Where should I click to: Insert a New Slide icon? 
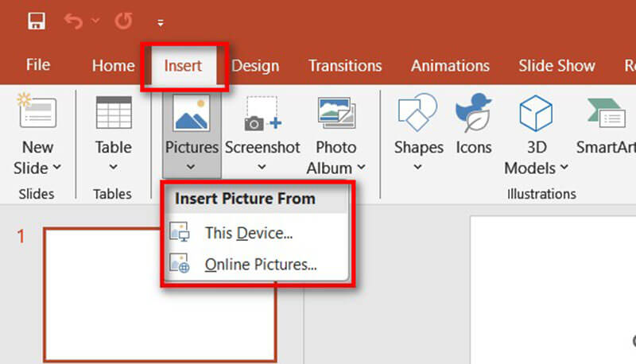pos(37,114)
